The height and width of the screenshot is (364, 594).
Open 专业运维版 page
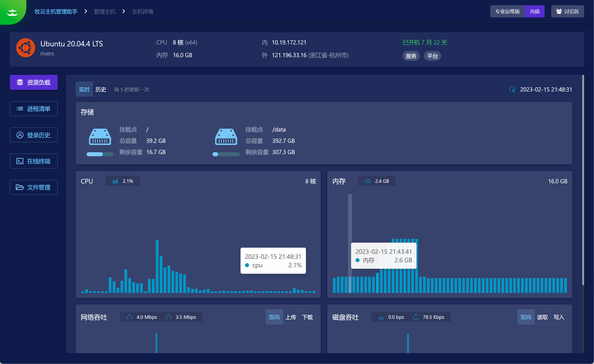[x=507, y=11]
